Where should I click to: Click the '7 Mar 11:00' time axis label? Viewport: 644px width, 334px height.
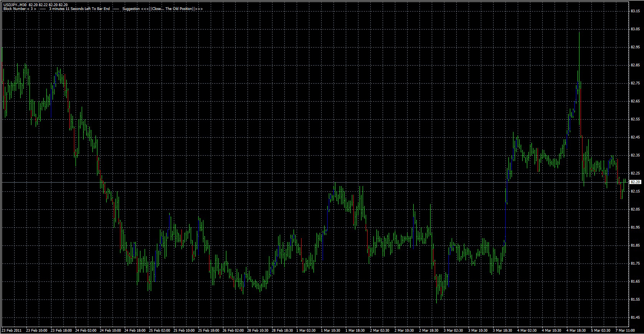click(x=626, y=330)
